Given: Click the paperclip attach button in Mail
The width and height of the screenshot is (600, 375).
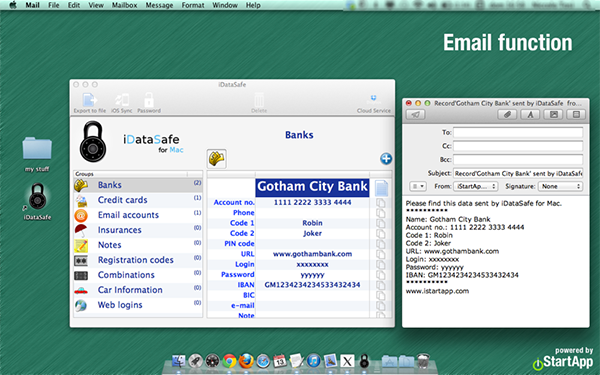Looking at the screenshot, I should tap(507, 114).
